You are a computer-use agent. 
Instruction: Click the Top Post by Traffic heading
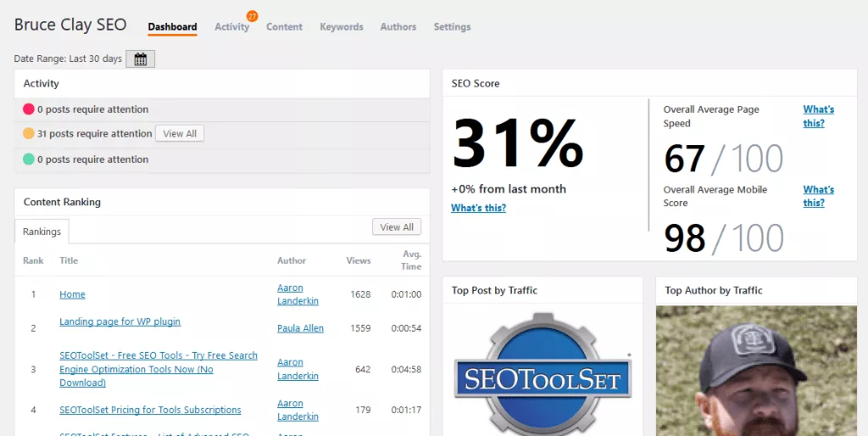pos(494,290)
